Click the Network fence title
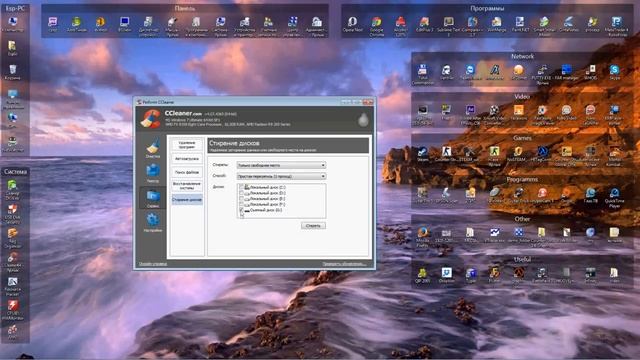The height and width of the screenshot is (360, 640). (x=522, y=56)
